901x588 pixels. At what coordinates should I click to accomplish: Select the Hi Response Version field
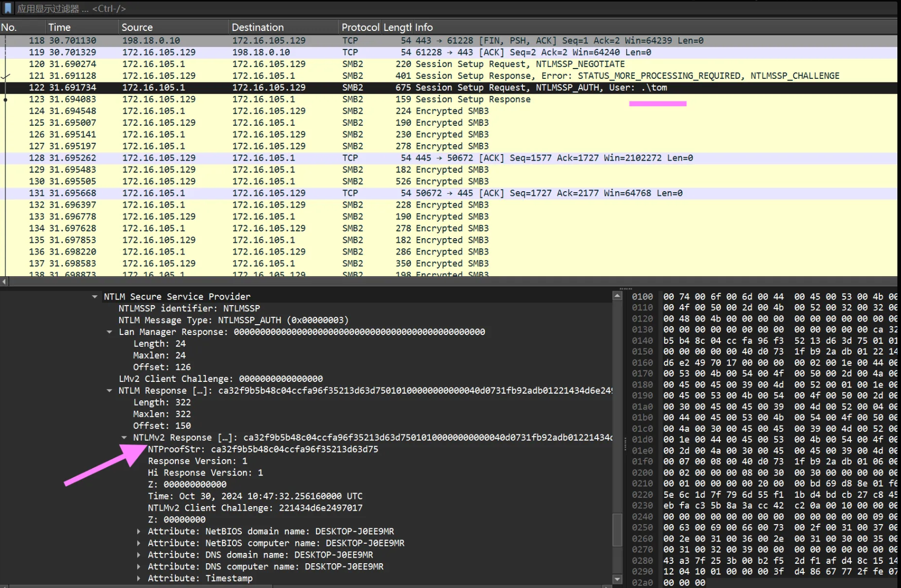coord(205,473)
